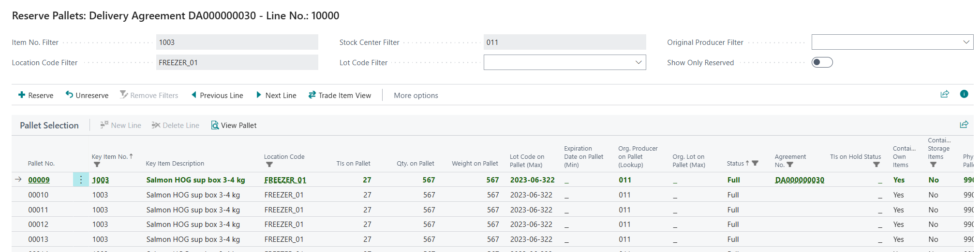Open the Pallet Selection section heading

pyautogui.click(x=49, y=126)
